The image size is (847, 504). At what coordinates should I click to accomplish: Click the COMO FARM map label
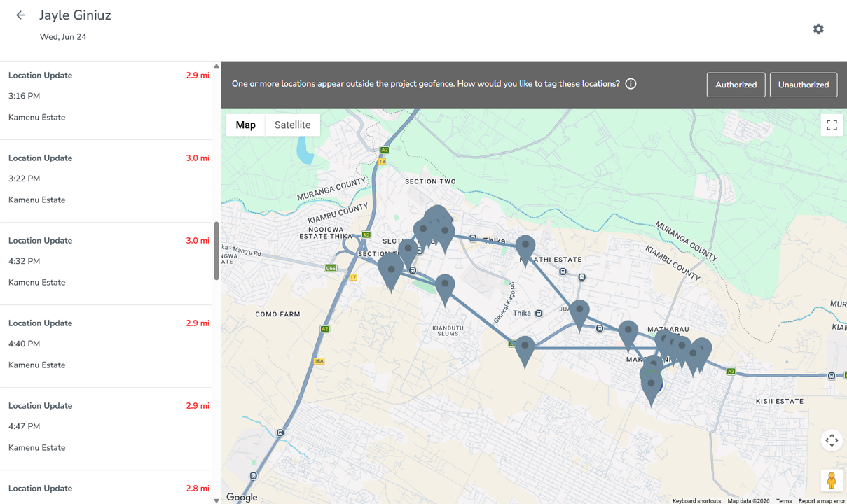click(x=277, y=314)
